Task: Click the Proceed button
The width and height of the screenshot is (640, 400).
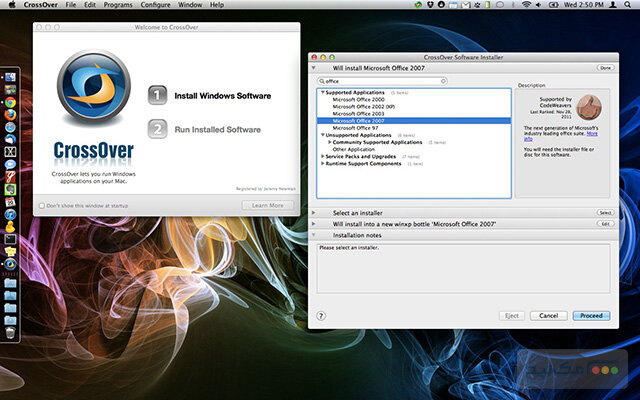Action: [x=591, y=316]
